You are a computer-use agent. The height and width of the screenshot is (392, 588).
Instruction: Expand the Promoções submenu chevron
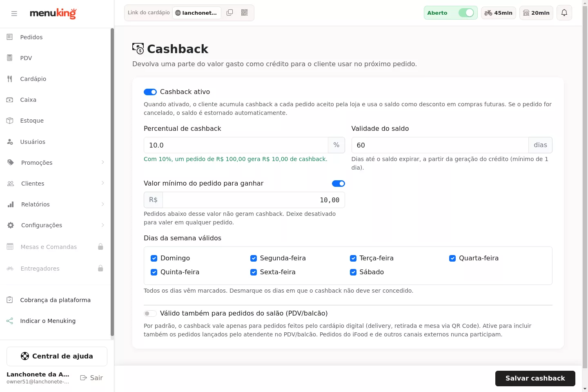click(103, 162)
